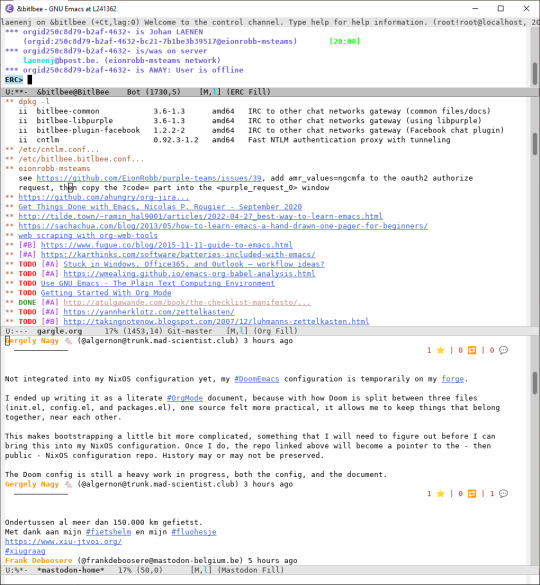
Task: Click the #fluohesje hashtag
Action: pos(194,532)
